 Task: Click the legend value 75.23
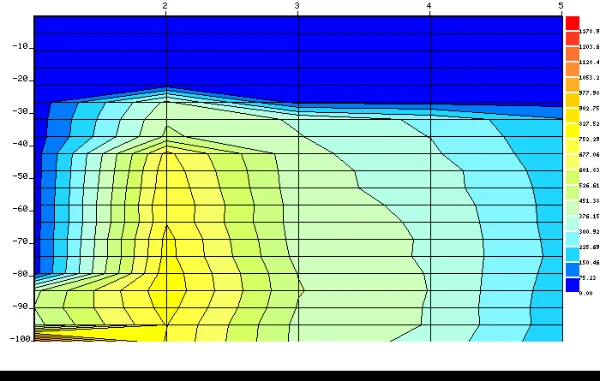click(589, 278)
